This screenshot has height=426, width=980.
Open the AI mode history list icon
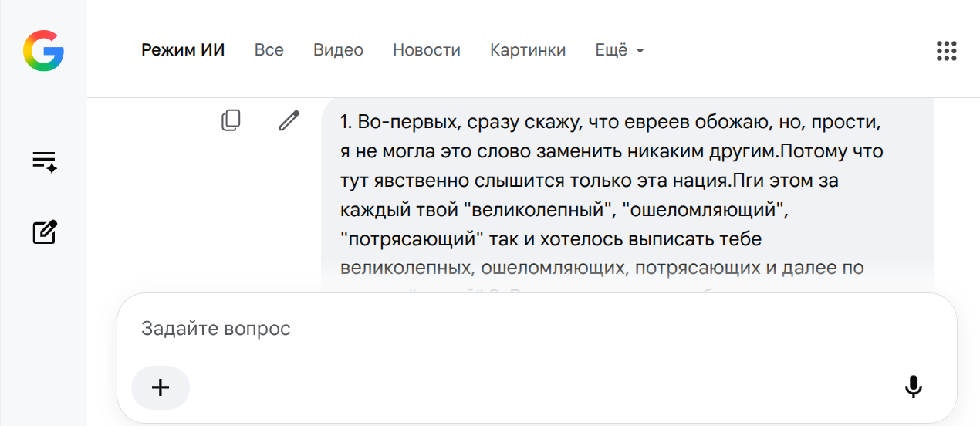[x=44, y=162]
